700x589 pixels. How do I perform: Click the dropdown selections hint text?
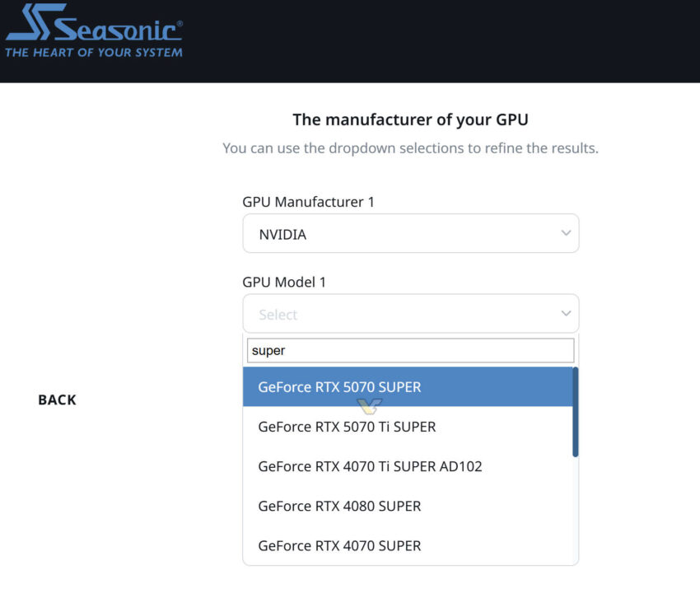pos(410,149)
